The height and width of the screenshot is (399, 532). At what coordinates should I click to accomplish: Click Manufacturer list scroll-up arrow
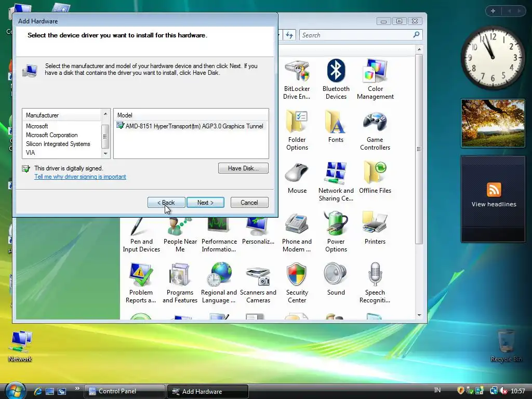click(105, 114)
